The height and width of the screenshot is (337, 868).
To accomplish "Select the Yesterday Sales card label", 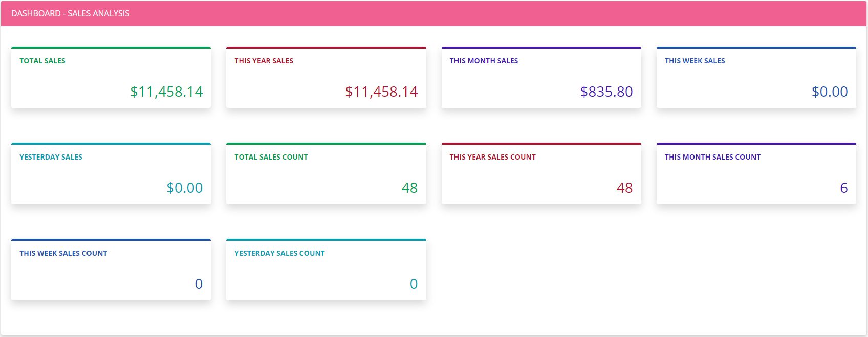I will click(51, 157).
